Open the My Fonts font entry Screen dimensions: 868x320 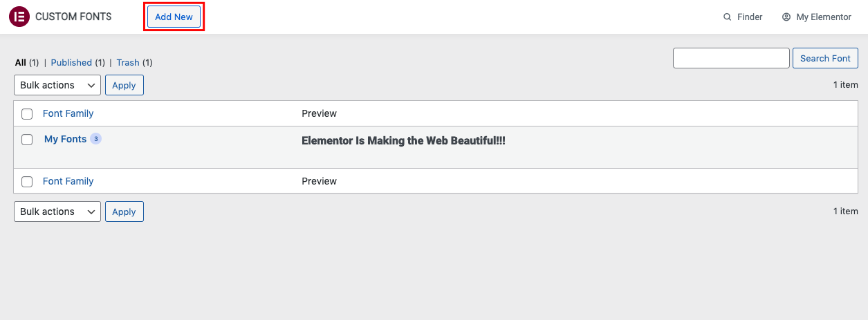(x=65, y=139)
